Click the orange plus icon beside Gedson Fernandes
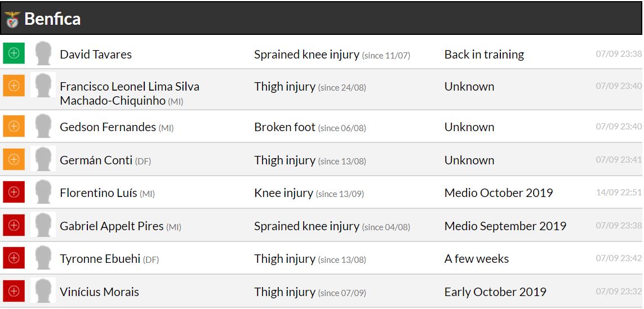The height and width of the screenshot is (309, 644). click(x=14, y=126)
